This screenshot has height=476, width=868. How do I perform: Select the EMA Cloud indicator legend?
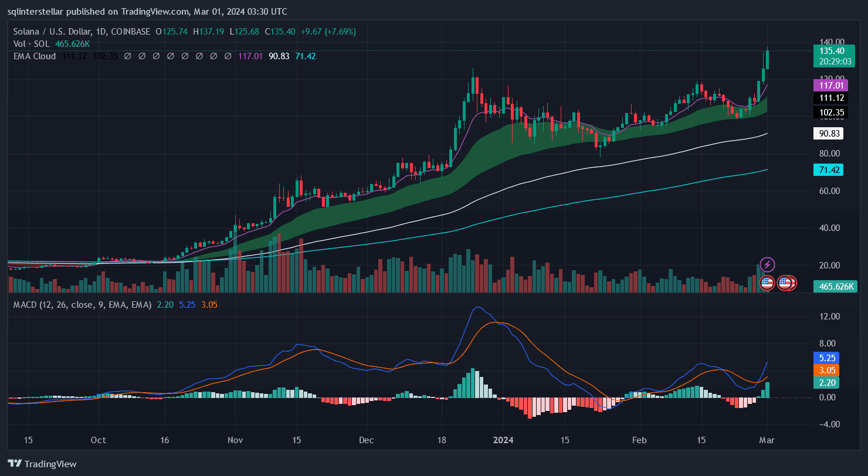pos(35,56)
